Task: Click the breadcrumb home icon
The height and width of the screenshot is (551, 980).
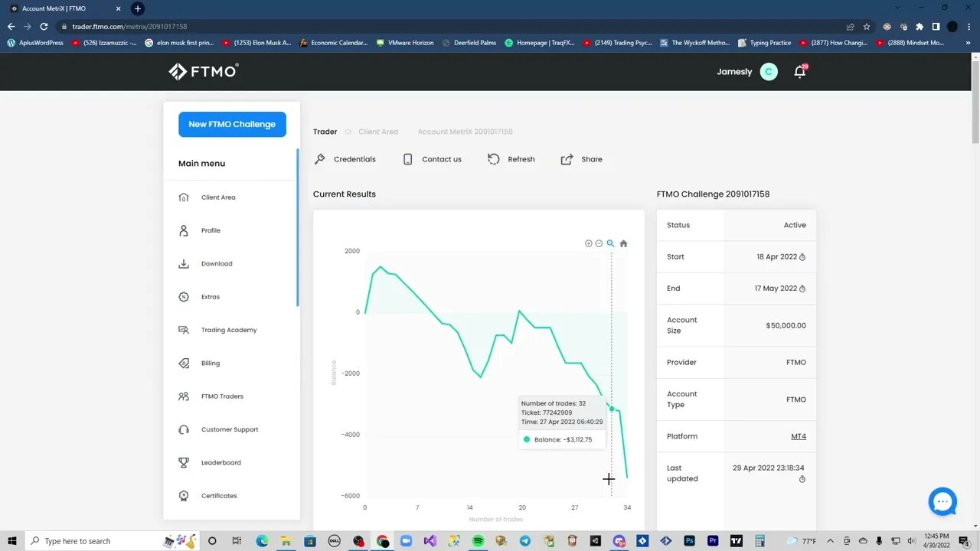Action: (348, 132)
